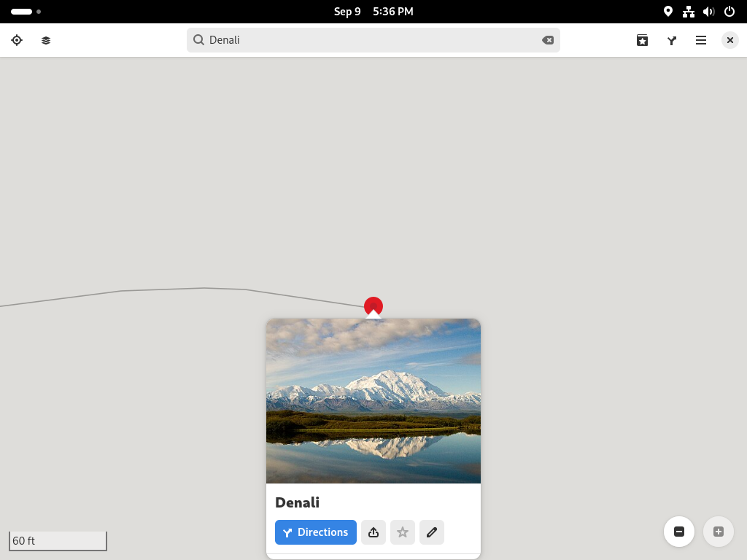Click the Denali search field

click(x=373, y=40)
